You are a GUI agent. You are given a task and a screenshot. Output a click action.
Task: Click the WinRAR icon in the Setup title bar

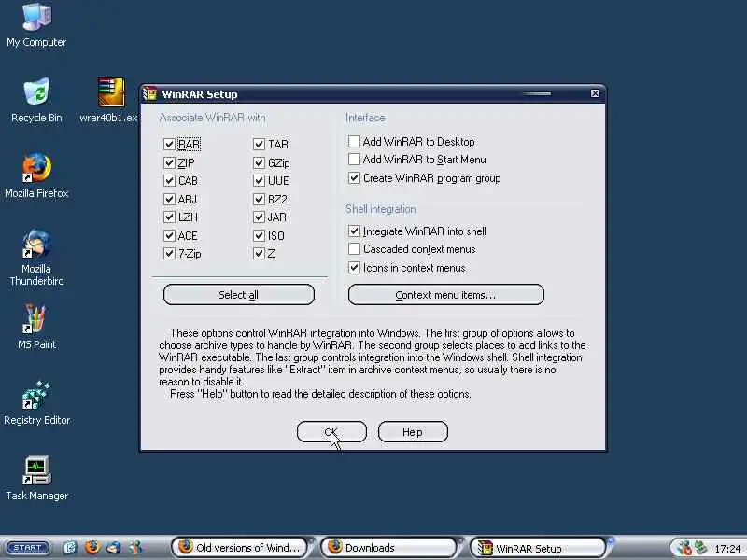[150, 94]
